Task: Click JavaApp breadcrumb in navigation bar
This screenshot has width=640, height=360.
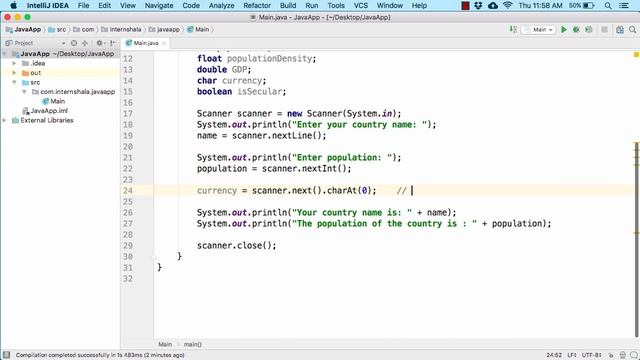Action: (x=23, y=29)
